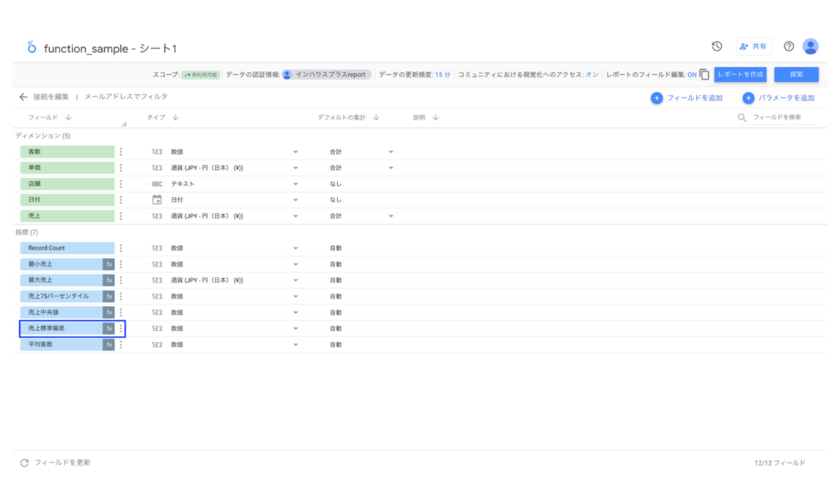The height and width of the screenshot is (504, 840).
Task: Open the date type dropdown for 日付
Action: coord(296,199)
